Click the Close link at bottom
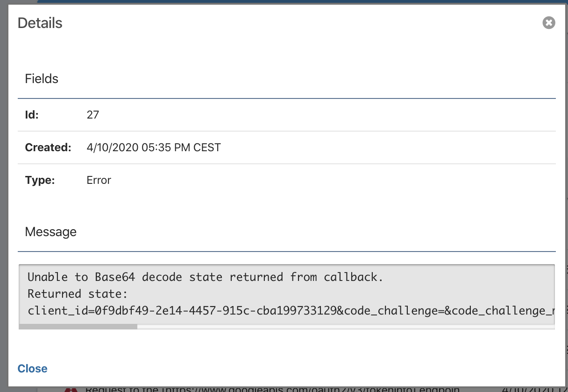 pos(33,369)
